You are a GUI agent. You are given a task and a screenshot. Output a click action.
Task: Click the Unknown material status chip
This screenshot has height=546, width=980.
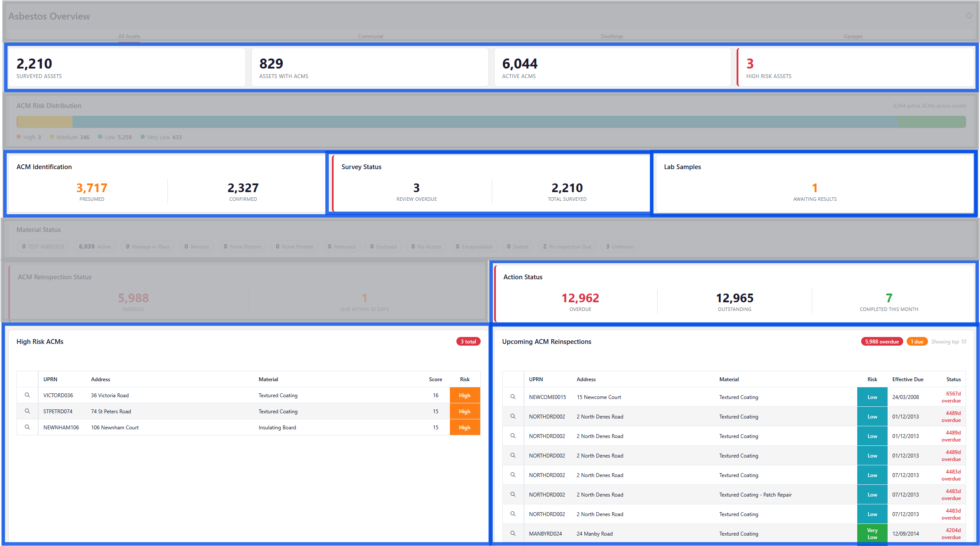[619, 246]
